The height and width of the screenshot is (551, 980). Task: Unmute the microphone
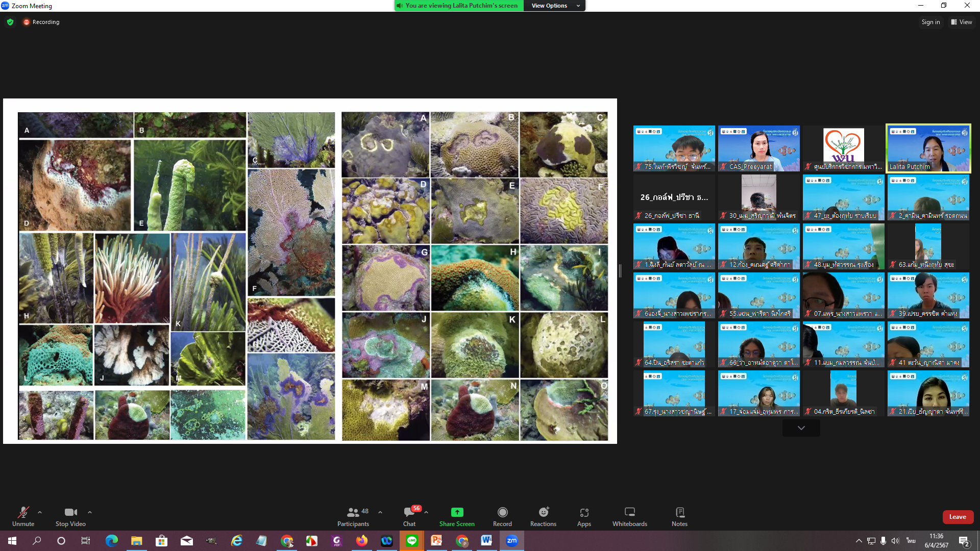[x=23, y=516]
